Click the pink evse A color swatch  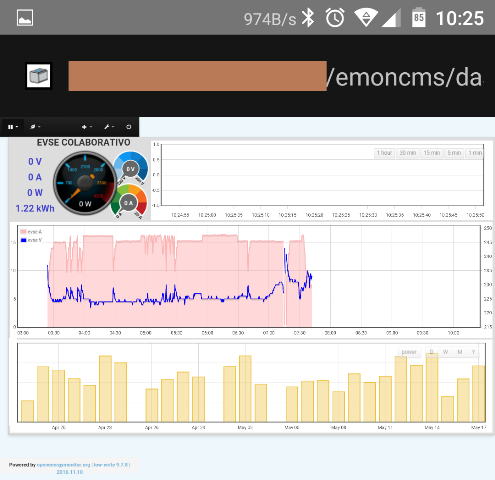click(23, 232)
